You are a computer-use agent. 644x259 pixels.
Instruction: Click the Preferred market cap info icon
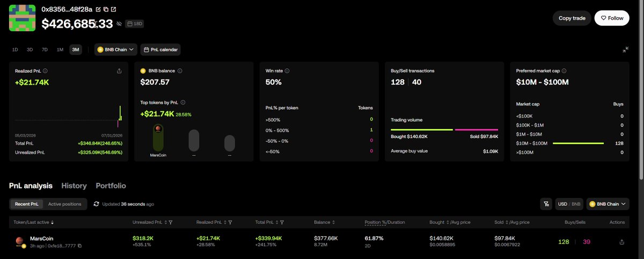(x=565, y=70)
